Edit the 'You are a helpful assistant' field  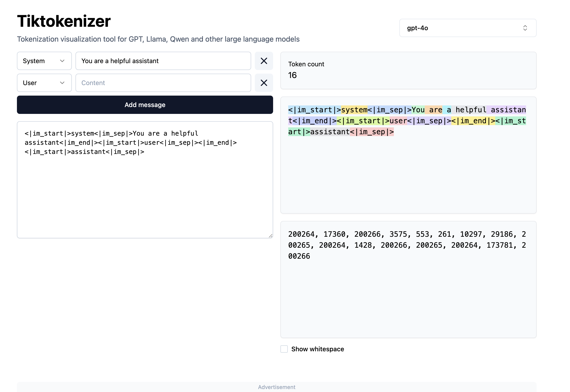[x=163, y=61]
